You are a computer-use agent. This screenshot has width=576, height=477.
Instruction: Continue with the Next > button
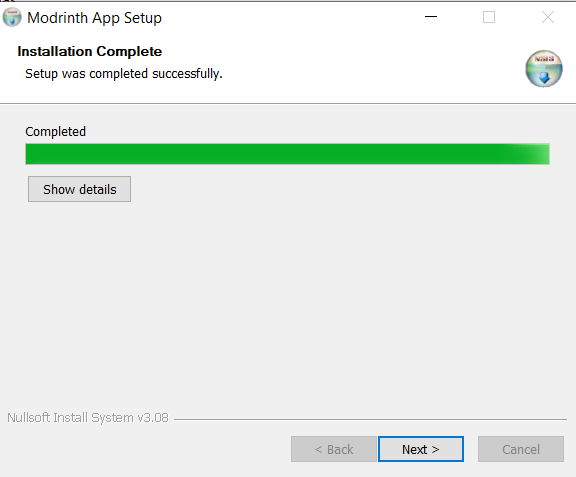point(421,449)
